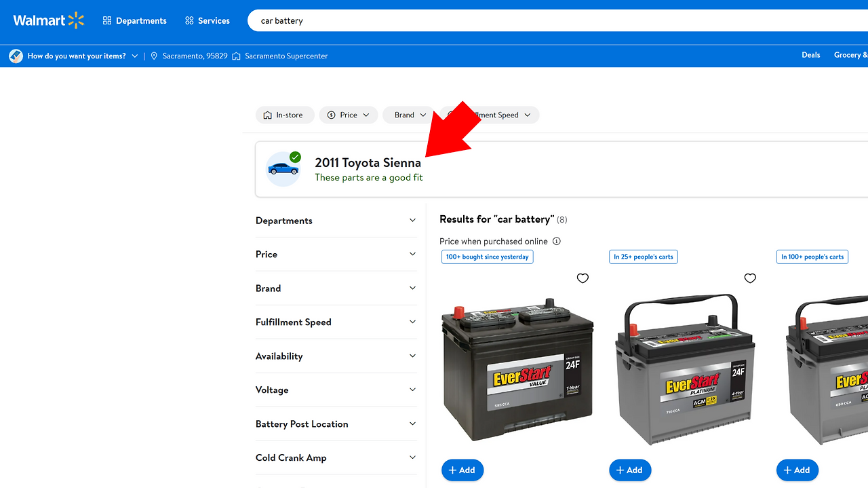Screen dimensions: 868x488
Task: Click the 2011 Toyota Sienna vehicle card
Action: (561, 169)
